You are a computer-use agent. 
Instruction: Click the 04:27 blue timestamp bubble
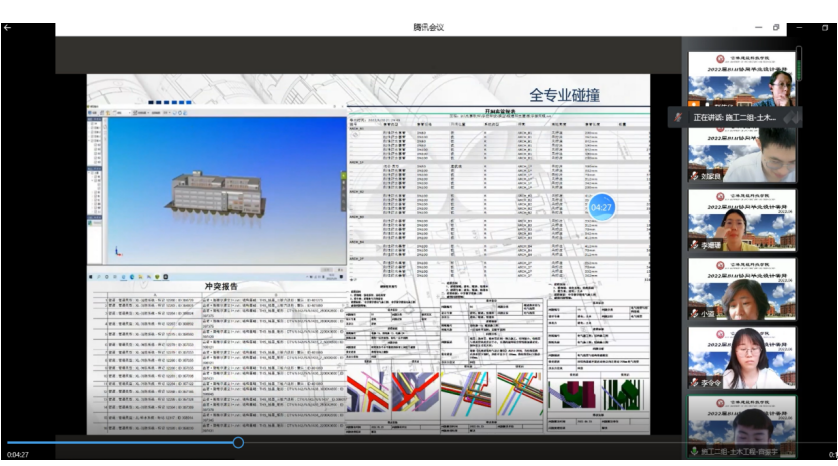[x=601, y=207]
